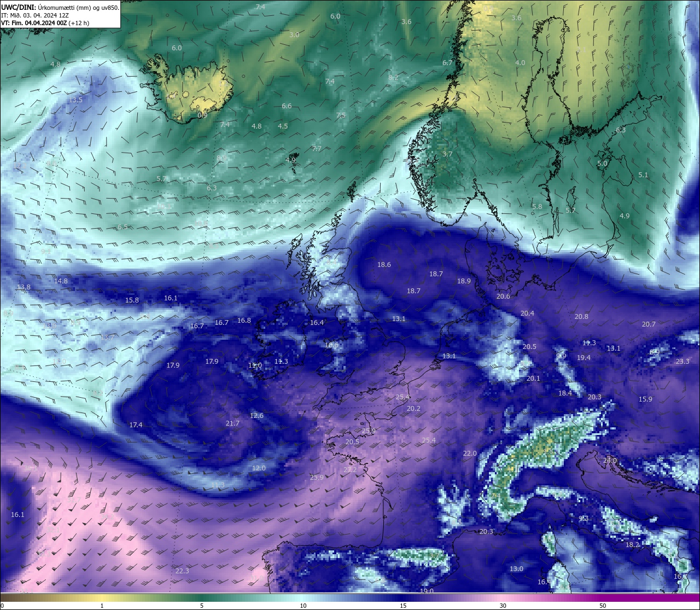
Task: Click the 22.3 value west of Iberia
Action: pos(182,571)
